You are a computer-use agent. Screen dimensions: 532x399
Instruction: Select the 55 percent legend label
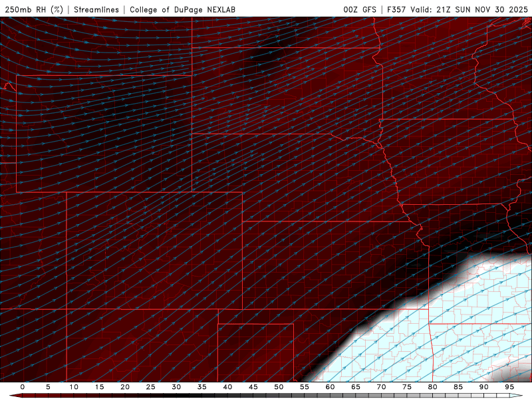305,387
